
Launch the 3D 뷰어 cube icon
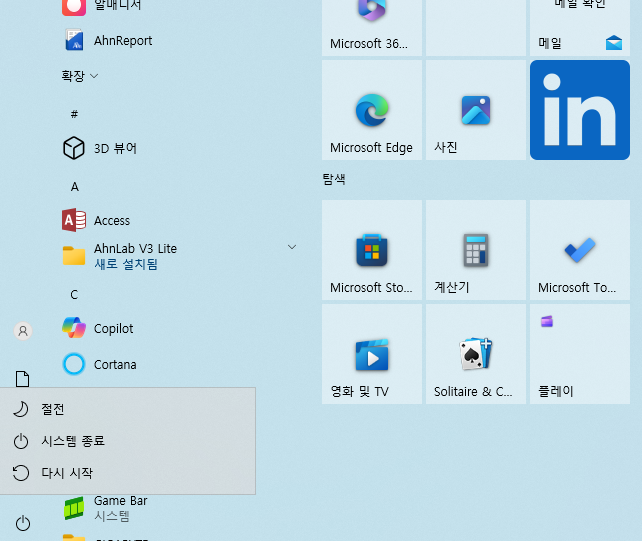74,148
